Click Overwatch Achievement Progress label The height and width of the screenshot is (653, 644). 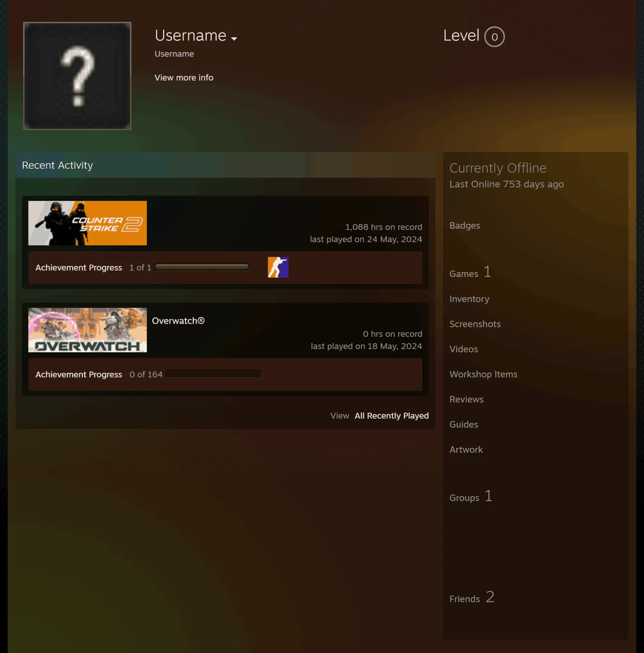79,374
